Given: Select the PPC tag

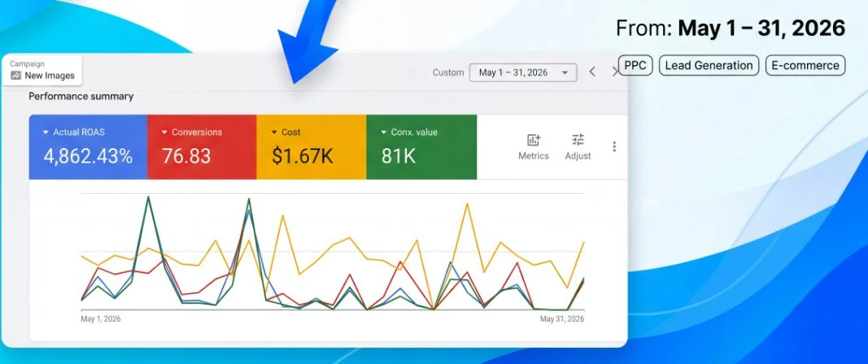Looking at the screenshot, I should (x=635, y=65).
